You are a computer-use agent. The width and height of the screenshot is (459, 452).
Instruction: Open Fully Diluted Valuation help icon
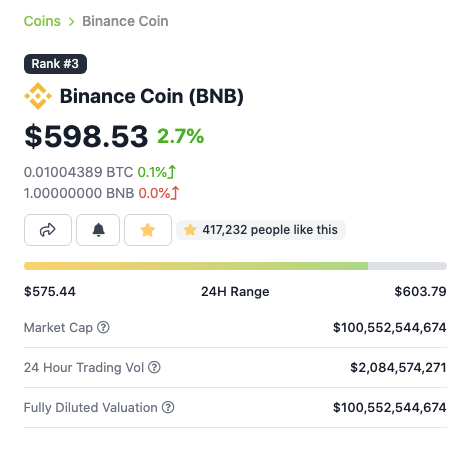[x=168, y=407]
